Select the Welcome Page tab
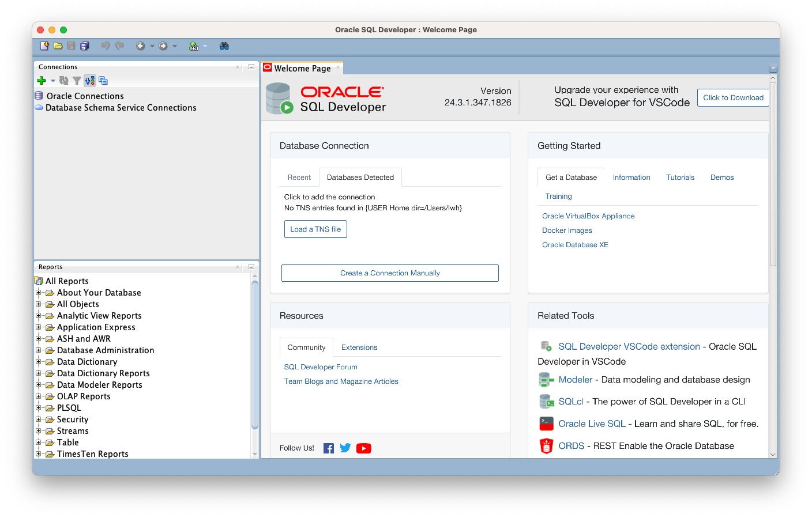The height and width of the screenshot is (518, 812). click(302, 68)
